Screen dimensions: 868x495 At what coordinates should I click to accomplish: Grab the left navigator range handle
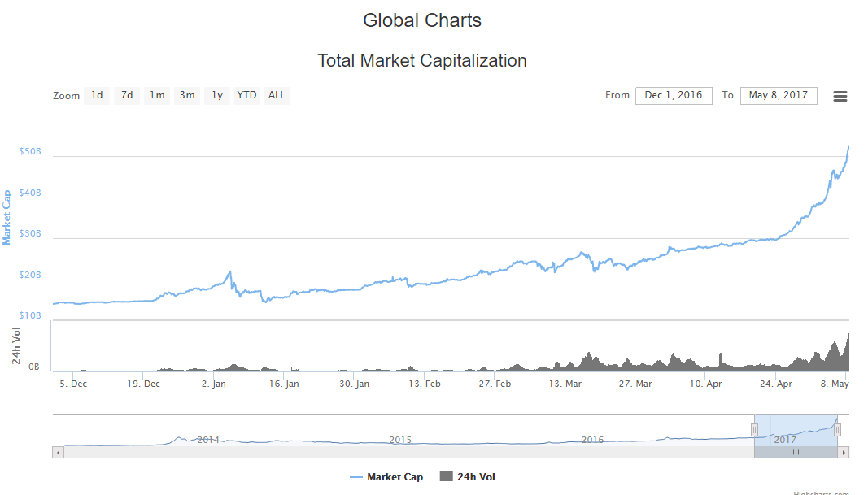(x=754, y=430)
